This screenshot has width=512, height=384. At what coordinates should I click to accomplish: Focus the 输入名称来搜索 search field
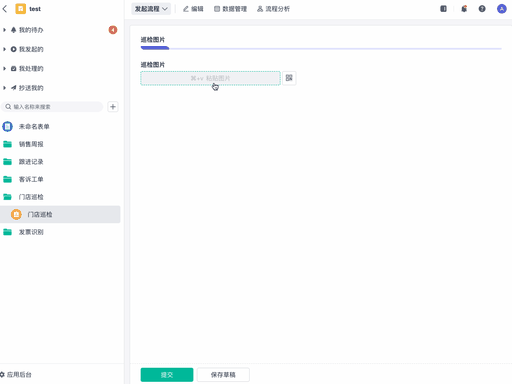click(52, 107)
